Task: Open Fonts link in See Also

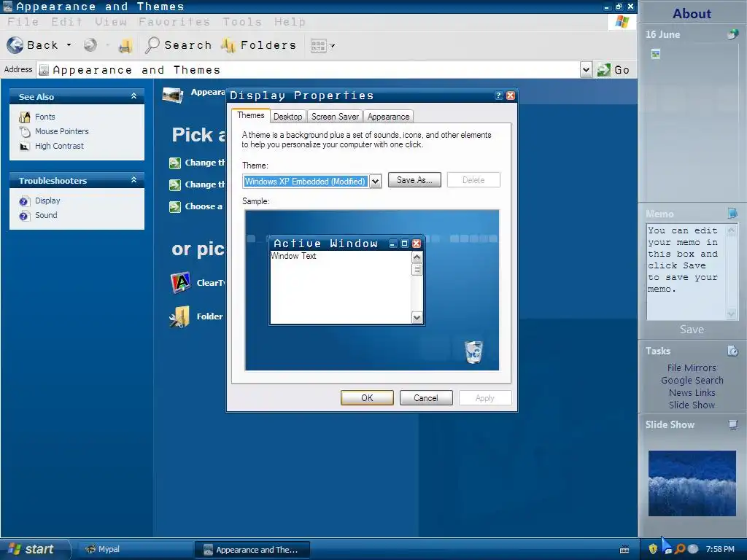Action: pos(44,117)
